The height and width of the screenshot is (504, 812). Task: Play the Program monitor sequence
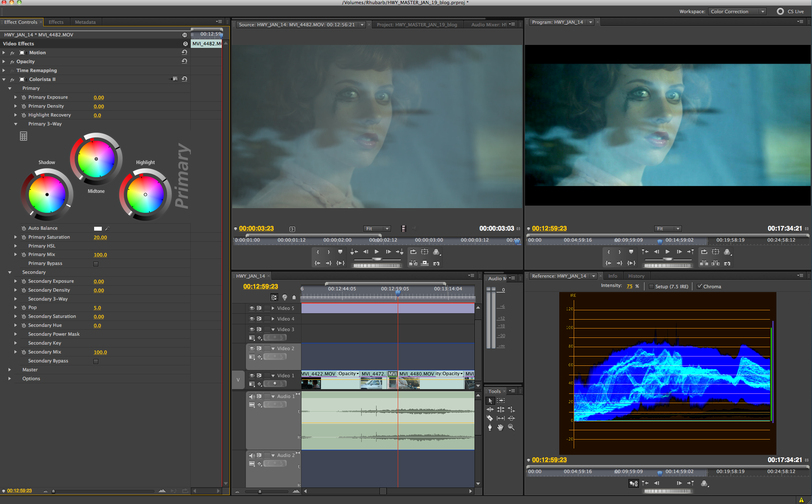pyautogui.click(x=667, y=252)
